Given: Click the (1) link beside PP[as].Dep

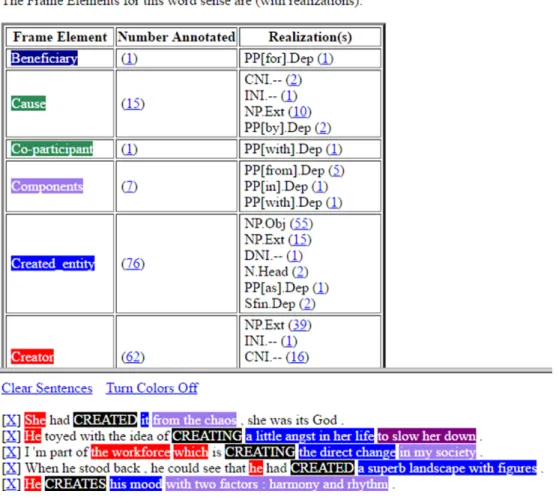Looking at the screenshot, I should (320, 288).
